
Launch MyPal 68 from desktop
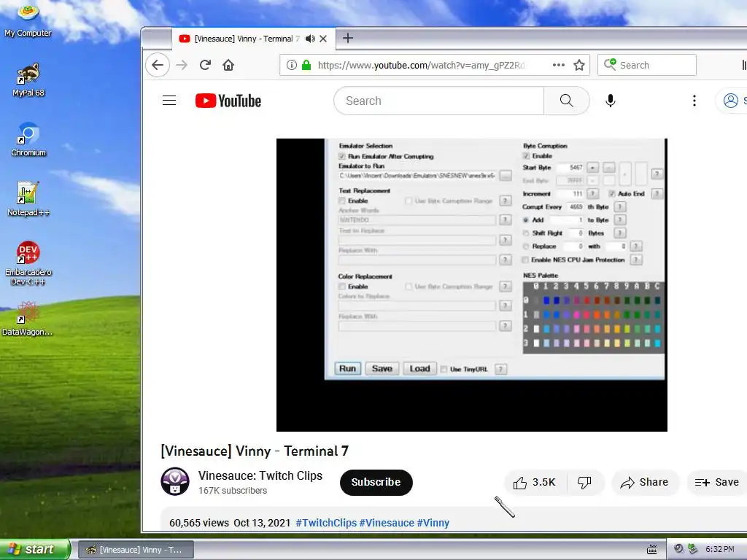[x=28, y=80]
